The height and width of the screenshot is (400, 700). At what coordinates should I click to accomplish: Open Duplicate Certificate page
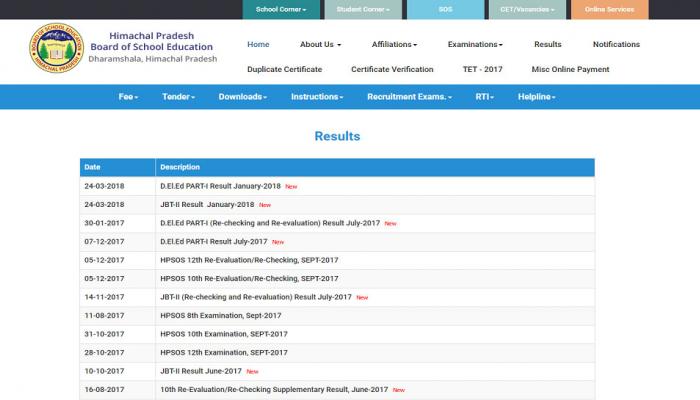click(284, 69)
